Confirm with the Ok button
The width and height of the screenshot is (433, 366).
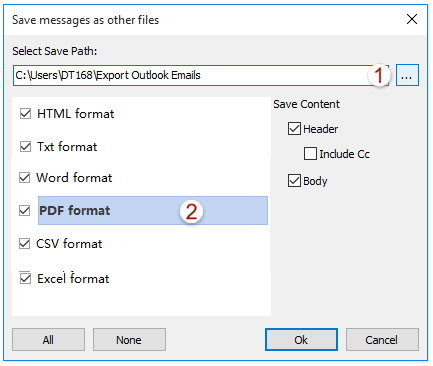coord(301,340)
